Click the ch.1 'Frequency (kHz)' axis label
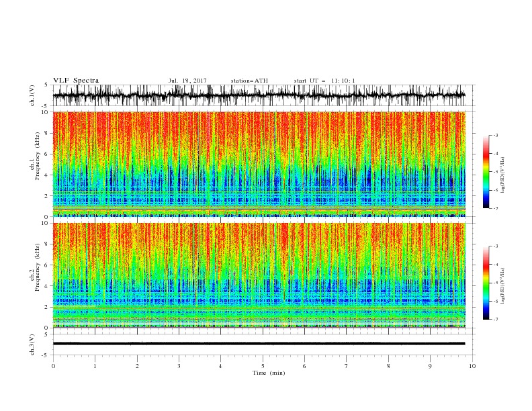 [37, 156]
